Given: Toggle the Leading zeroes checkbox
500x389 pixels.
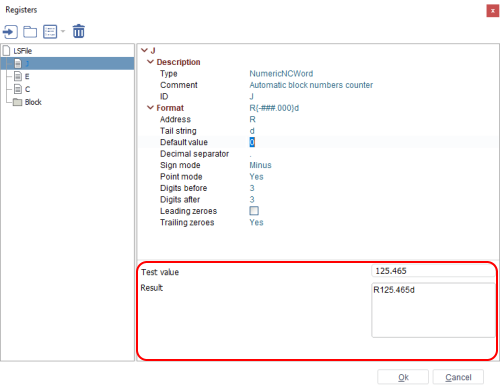Looking at the screenshot, I should 254,211.
